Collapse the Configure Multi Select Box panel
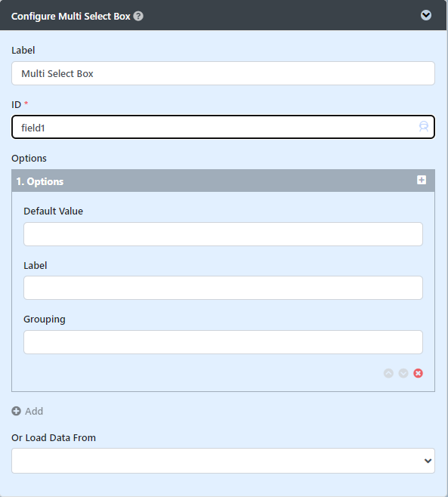 pyautogui.click(x=426, y=15)
